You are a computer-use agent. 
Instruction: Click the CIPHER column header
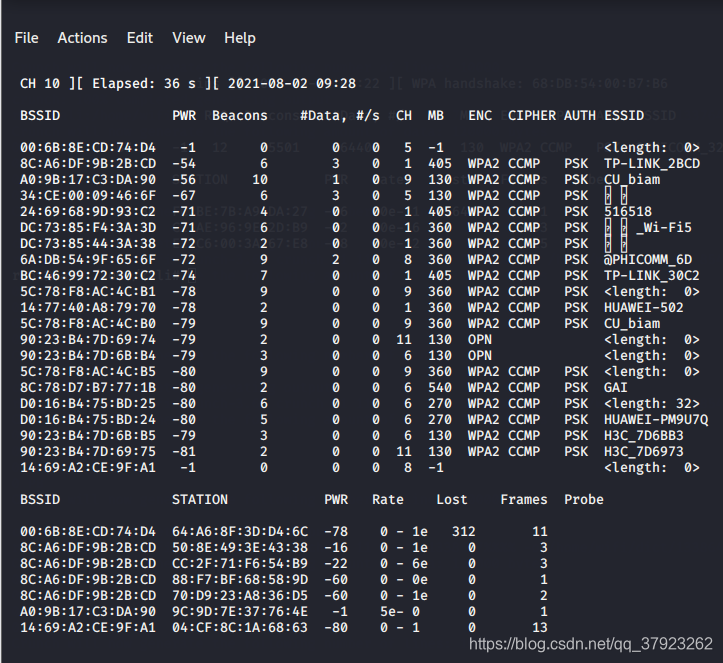(532, 115)
